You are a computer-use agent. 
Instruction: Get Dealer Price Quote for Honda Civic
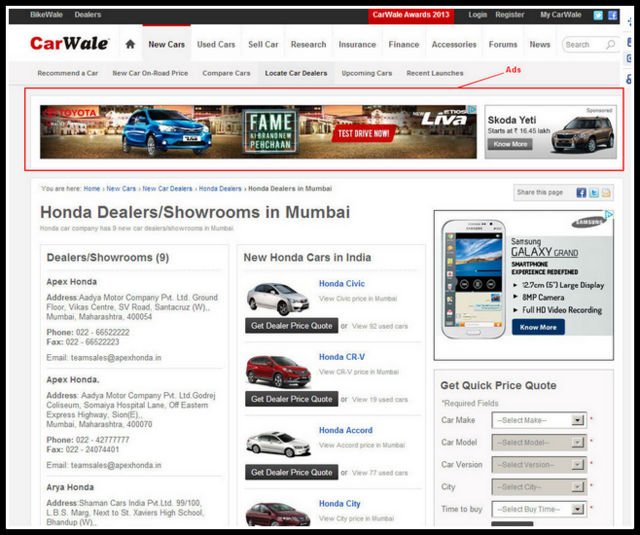point(291,326)
